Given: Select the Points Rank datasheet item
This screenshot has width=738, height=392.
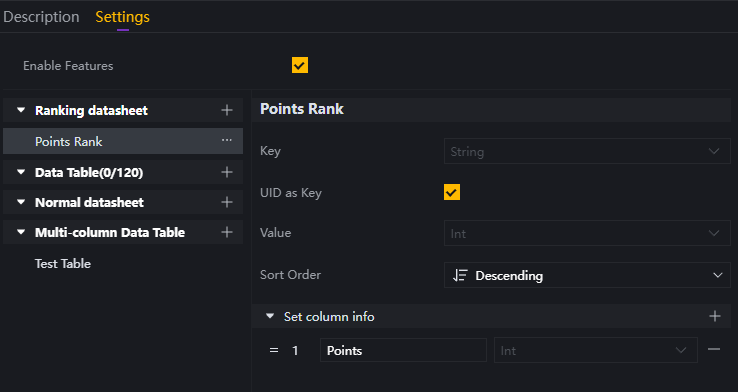Looking at the screenshot, I should [123, 141].
